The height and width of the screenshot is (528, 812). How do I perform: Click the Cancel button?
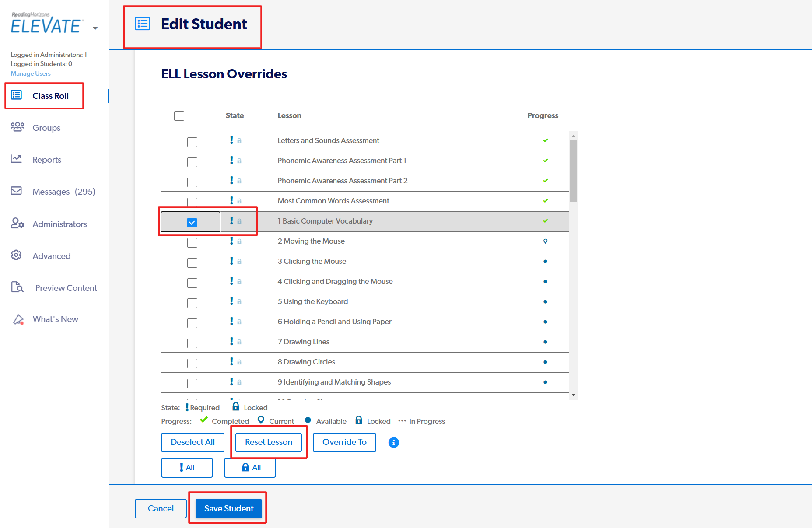click(161, 508)
